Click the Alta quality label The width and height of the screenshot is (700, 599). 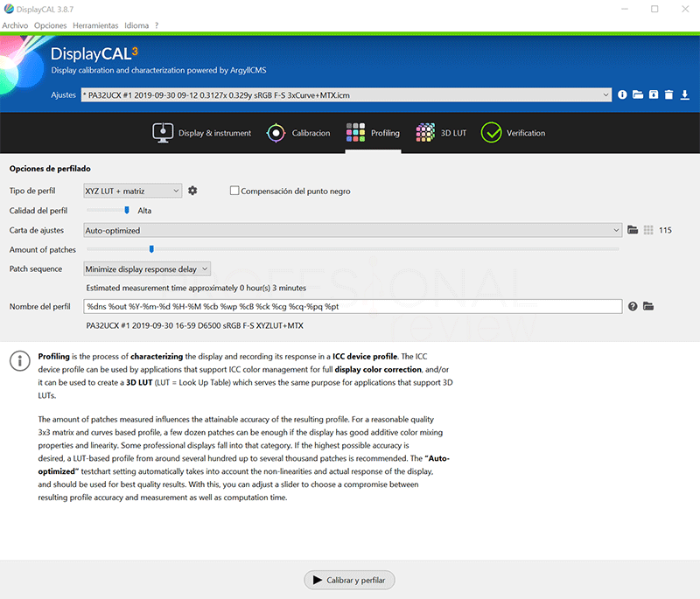pyautogui.click(x=144, y=211)
